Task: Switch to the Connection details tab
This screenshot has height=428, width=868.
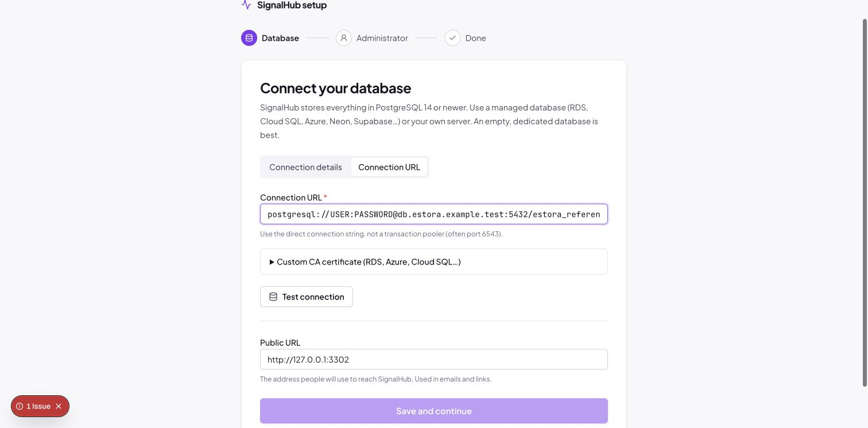Action: coord(305,167)
